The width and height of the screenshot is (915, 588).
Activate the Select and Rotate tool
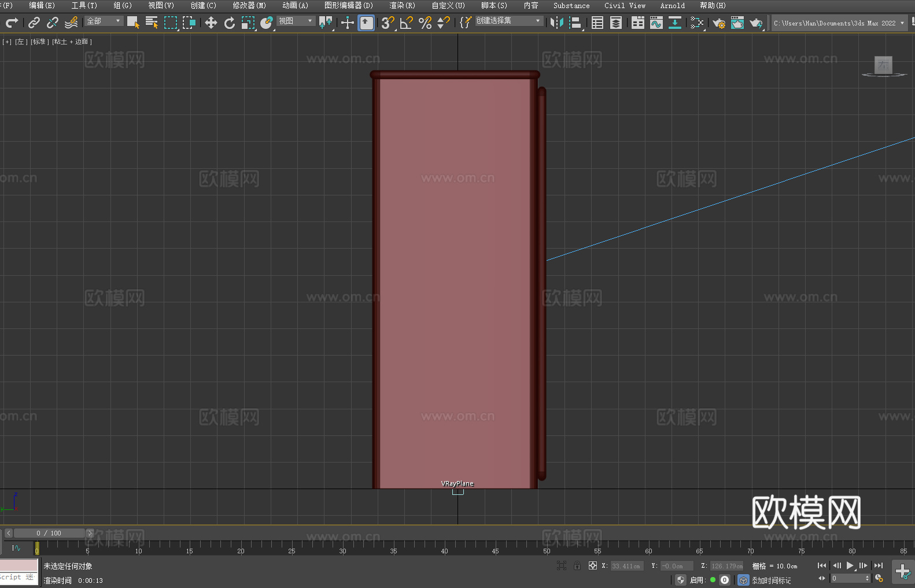(x=230, y=23)
